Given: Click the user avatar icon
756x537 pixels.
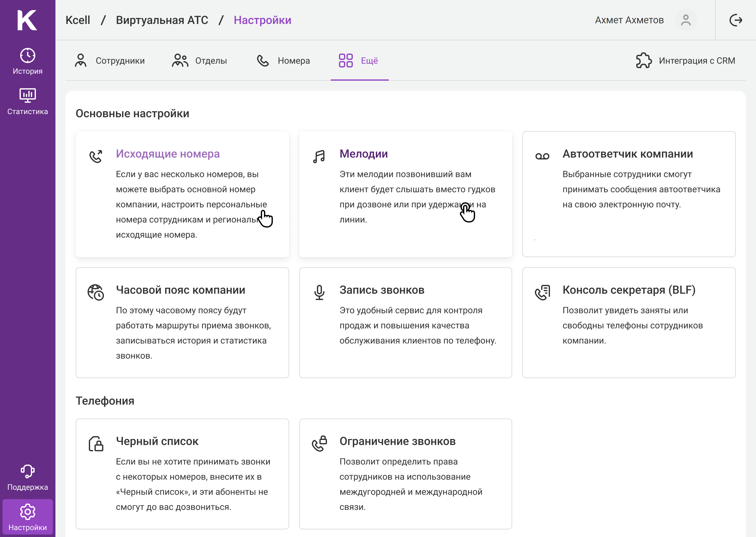Looking at the screenshot, I should (x=686, y=20).
